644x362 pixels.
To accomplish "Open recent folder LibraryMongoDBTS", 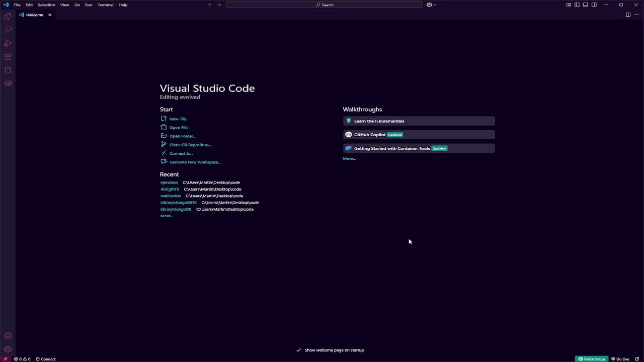I will [x=179, y=203].
